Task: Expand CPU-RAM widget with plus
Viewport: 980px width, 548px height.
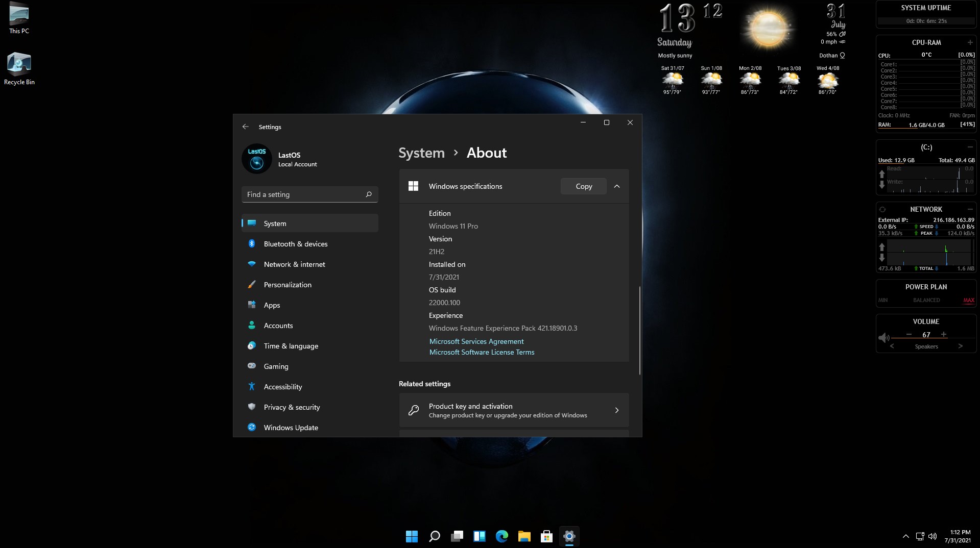Action: point(970,42)
